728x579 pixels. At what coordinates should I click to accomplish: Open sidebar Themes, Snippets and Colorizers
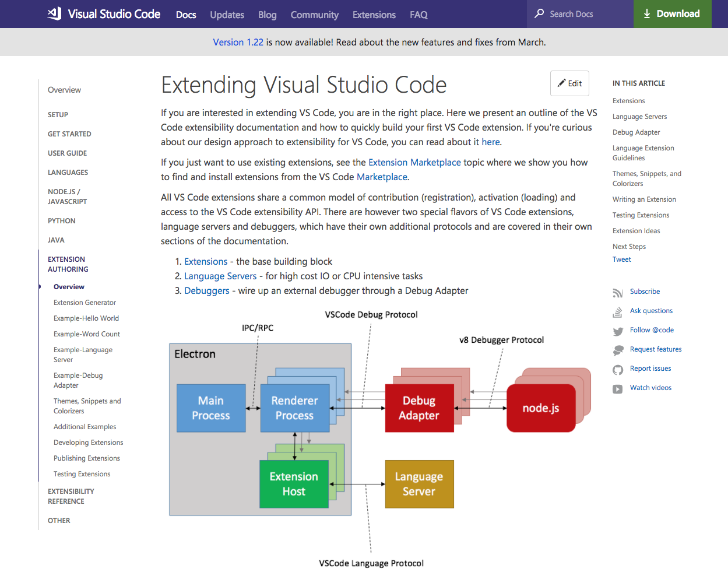87,406
